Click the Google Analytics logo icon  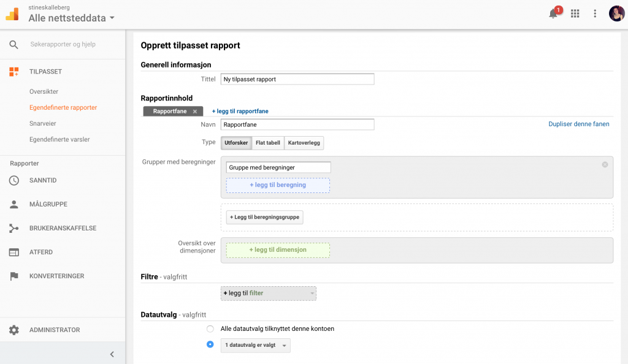pyautogui.click(x=12, y=14)
